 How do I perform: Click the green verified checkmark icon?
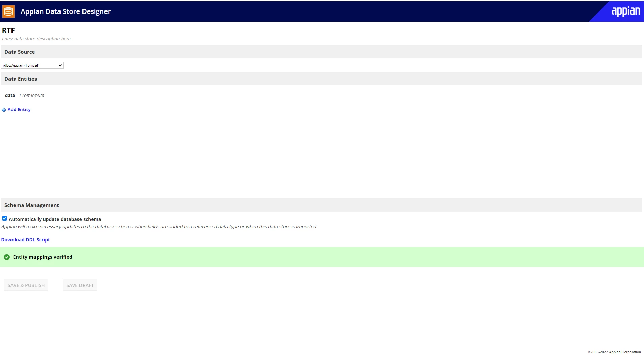point(7,257)
